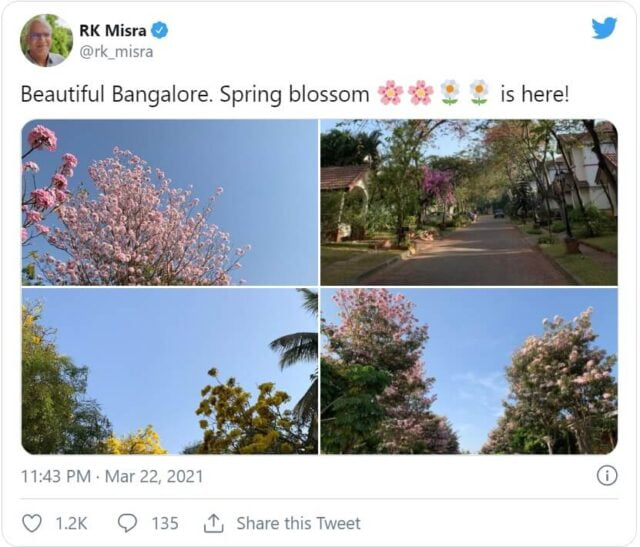Open the RK Misra display name link
This screenshot has height=547, width=640.
(x=112, y=31)
